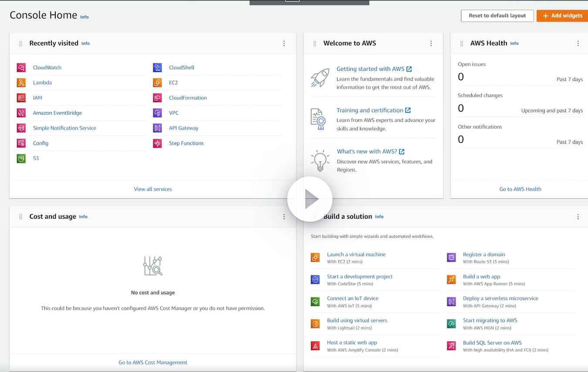Click the API Gateway icon in Recently visited
The image size is (588, 372).
157,128
